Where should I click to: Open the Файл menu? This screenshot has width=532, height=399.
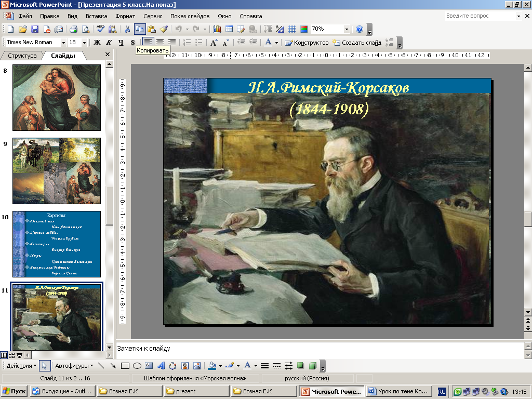pos(25,16)
